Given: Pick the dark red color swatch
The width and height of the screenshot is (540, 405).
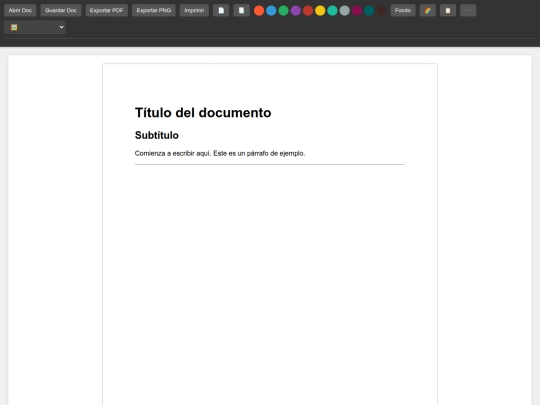Looking at the screenshot, I should [308, 11].
